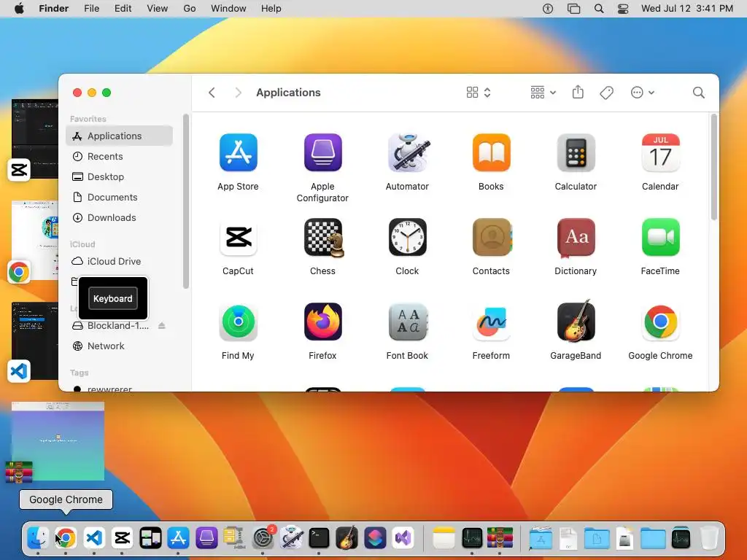Open the File menu
Image resolution: width=747 pixels, height=560 pixels.
coord(91,9)
